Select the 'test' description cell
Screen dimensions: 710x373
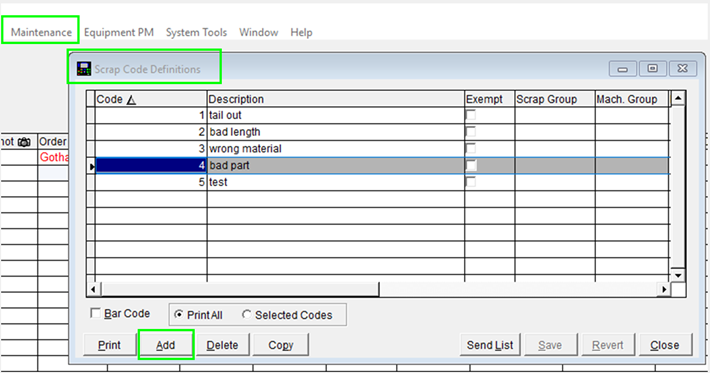pos(336,182)
